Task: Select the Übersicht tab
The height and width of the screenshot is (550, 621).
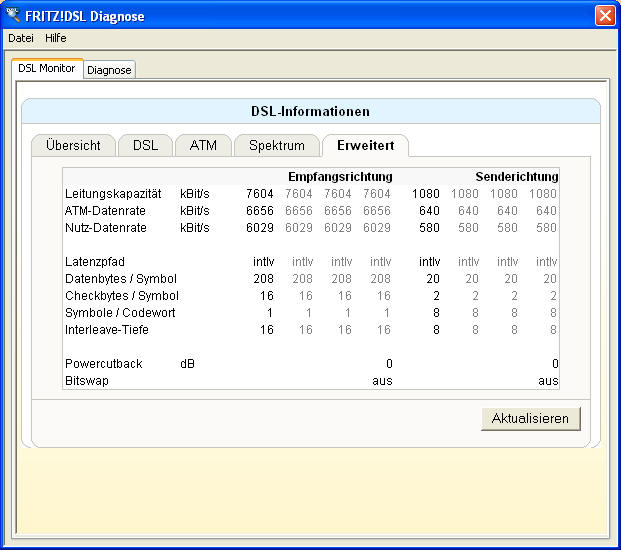Action: (73, 145)
